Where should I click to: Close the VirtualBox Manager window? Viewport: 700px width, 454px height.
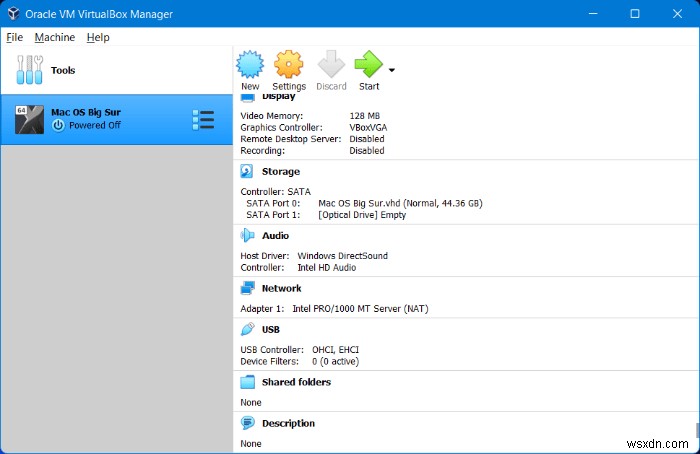point(677,14)
